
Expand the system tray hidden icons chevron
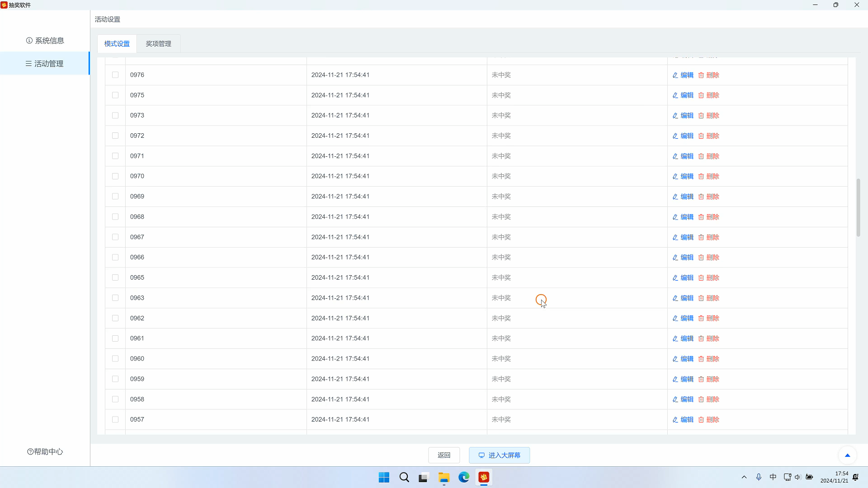744,477
